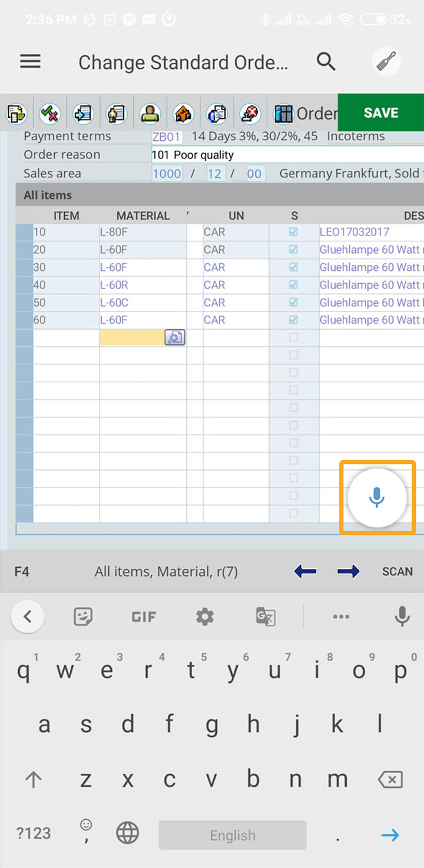Image resolution: width=424 pixels, height=868 pixels.
Task: Tap the floating voice microphone button
Action: point(377,498)
